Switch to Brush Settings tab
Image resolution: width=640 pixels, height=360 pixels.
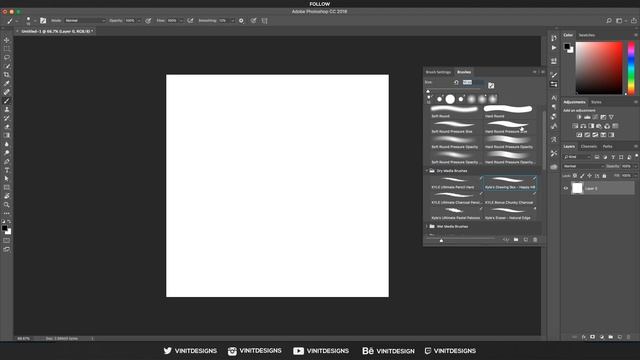click(438, 72)
